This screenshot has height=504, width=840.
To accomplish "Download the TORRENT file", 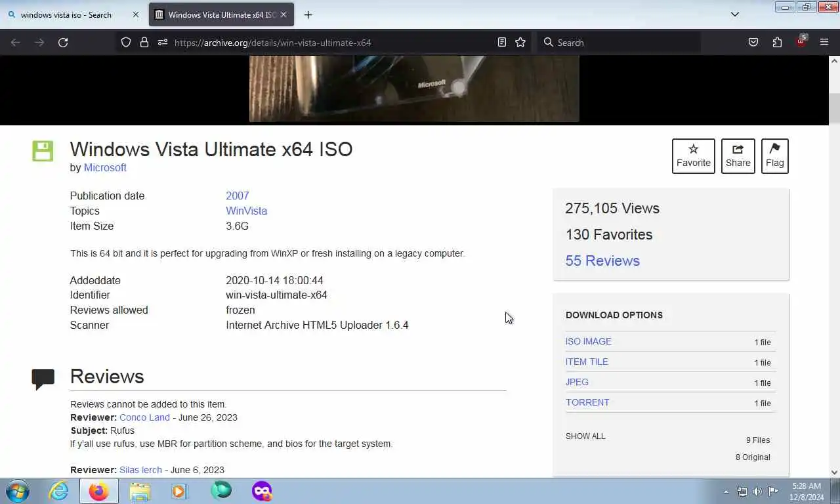I will pyautogui.click(x=587, y=402).
